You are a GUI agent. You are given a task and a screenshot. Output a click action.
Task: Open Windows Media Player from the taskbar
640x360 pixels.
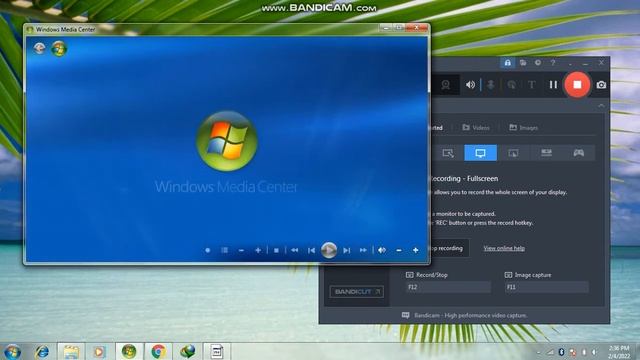point(99,352)
